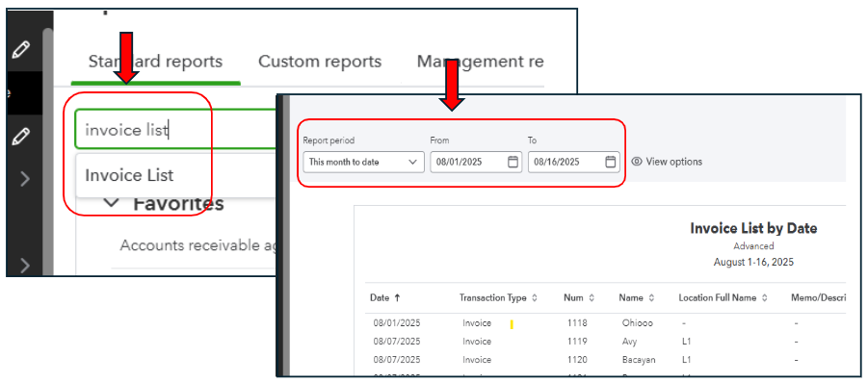Click customer name Ohiooo
The height and width of the screenshot is (383, 868).
pyautogui.click(x=638, y=323)
